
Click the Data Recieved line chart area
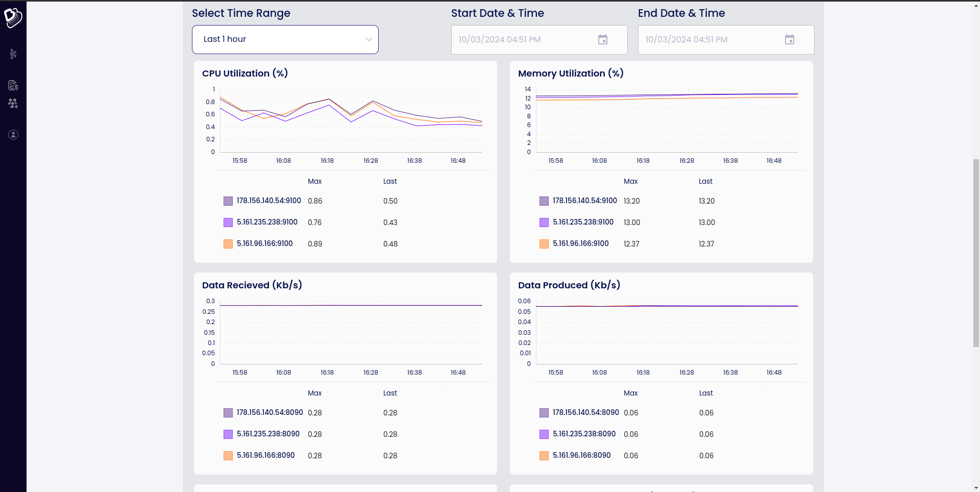(351, 333)
